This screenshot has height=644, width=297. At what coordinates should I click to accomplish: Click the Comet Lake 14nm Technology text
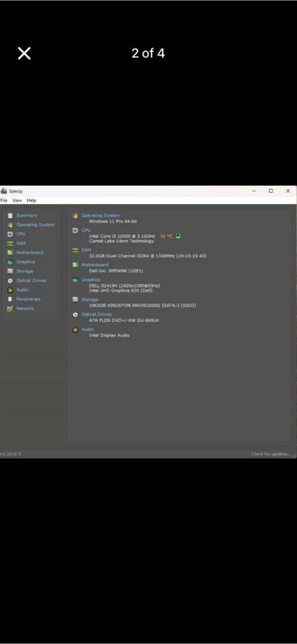(x=121, y=241)
